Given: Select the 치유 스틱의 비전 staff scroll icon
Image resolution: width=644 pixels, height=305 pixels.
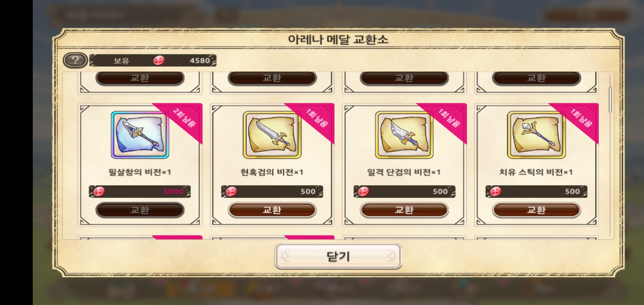Looking at the screenshot, I should (536, 135).
